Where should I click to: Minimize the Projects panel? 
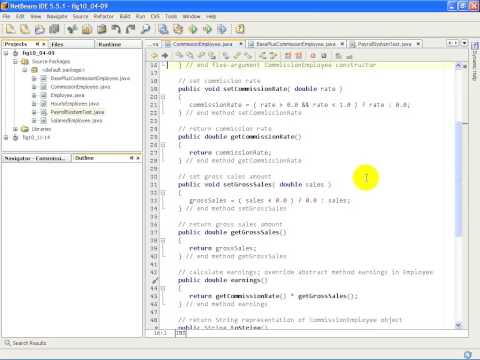(x=37, y=44)
